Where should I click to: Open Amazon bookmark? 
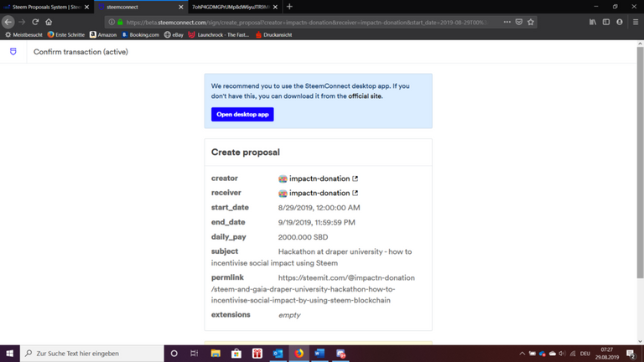pos(103,35)
